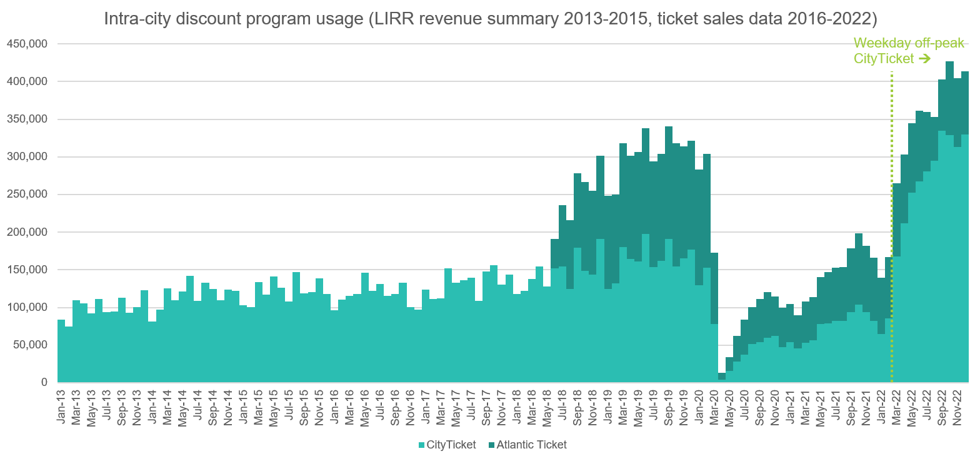Click the Mar-13 x-axis label
Viewport: 980px width, 461px height.
(x=76, y=407)
